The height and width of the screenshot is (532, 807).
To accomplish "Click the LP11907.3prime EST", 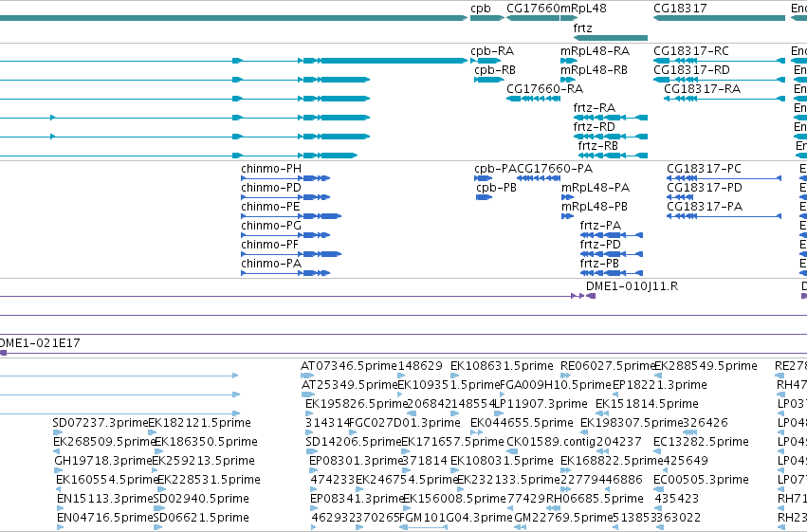I will coord(498,413).
